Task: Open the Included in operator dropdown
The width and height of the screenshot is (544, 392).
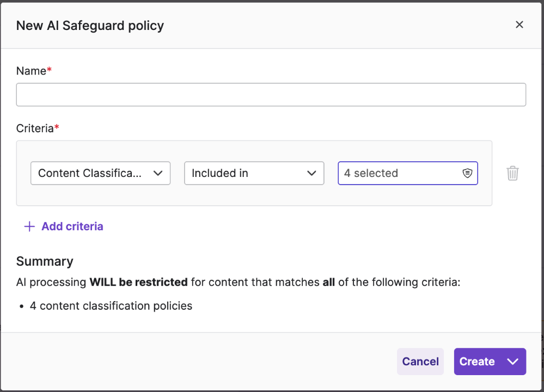Action: [x=254, y=173]
